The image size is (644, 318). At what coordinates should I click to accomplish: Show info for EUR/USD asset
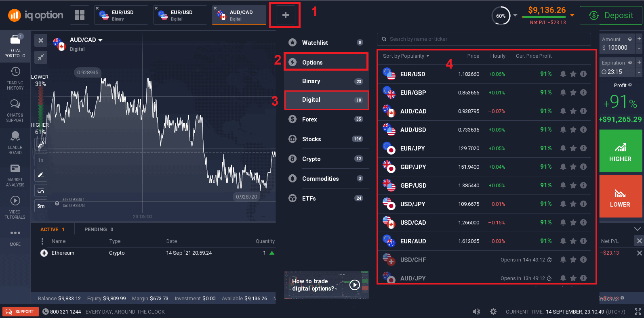(583, 74)
